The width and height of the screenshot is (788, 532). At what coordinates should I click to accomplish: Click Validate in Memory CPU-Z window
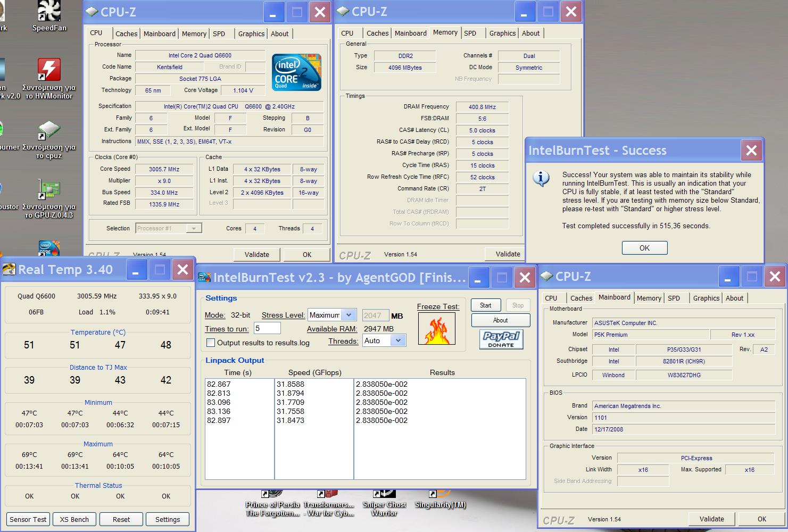click(505, 254)
